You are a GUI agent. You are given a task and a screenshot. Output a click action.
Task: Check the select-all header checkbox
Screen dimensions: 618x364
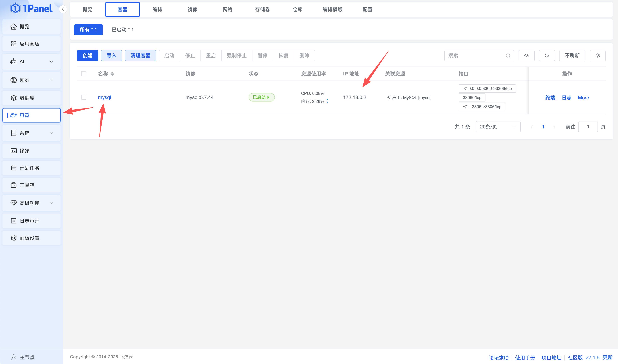(x=84, y=74)
